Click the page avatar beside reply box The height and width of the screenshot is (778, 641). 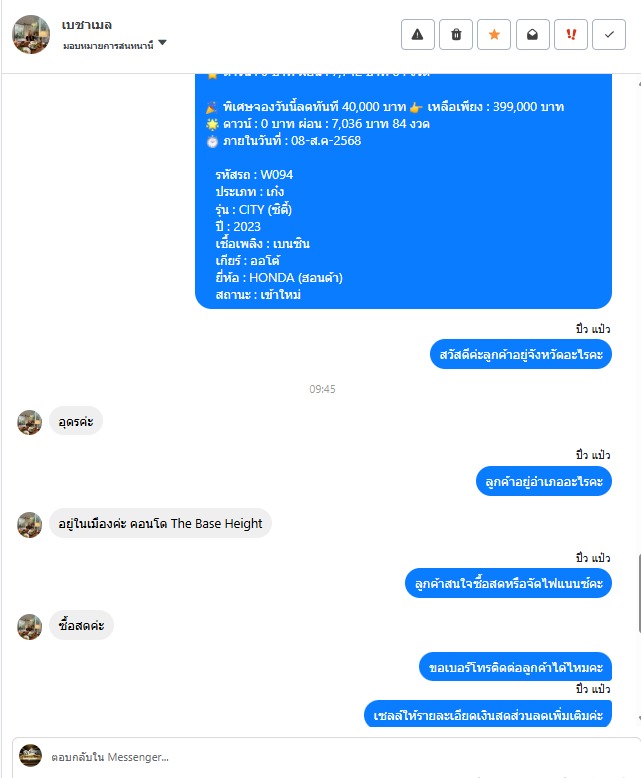pos(30,756)
